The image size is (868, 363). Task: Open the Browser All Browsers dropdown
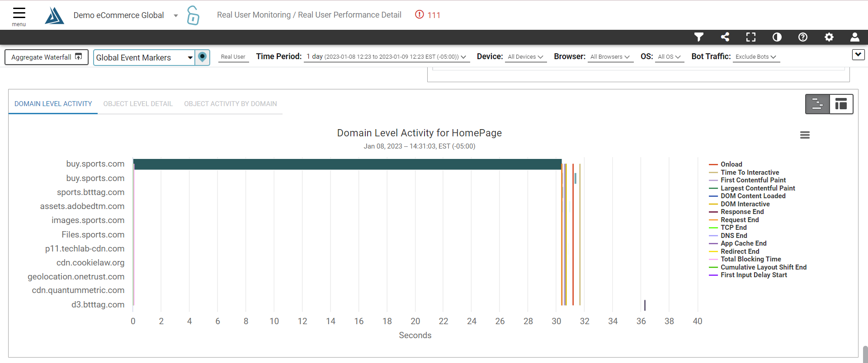610,57
